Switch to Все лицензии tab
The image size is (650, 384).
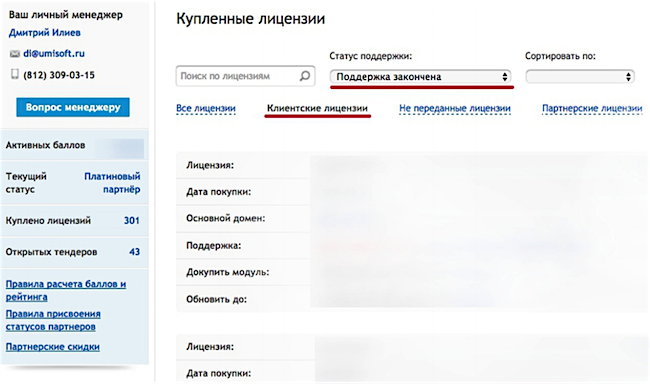[206, 108]
